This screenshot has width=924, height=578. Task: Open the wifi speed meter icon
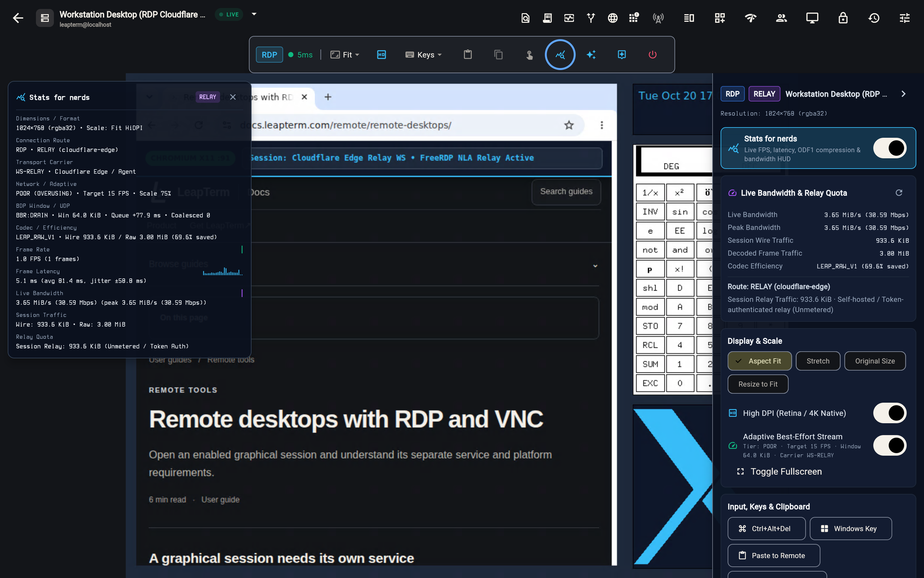[751, 18]
